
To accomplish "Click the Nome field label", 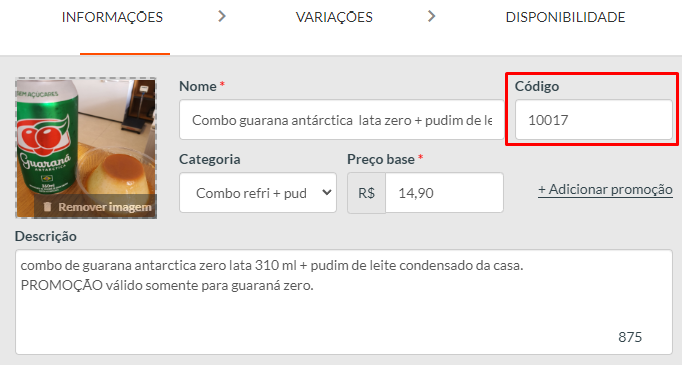I will 198,86.
